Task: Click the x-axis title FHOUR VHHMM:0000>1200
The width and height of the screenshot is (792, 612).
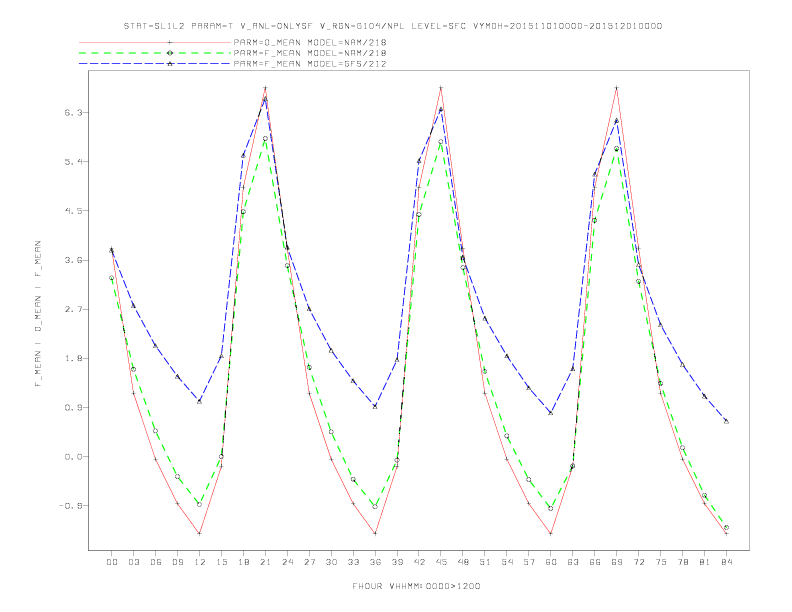Action: [416, 586]
